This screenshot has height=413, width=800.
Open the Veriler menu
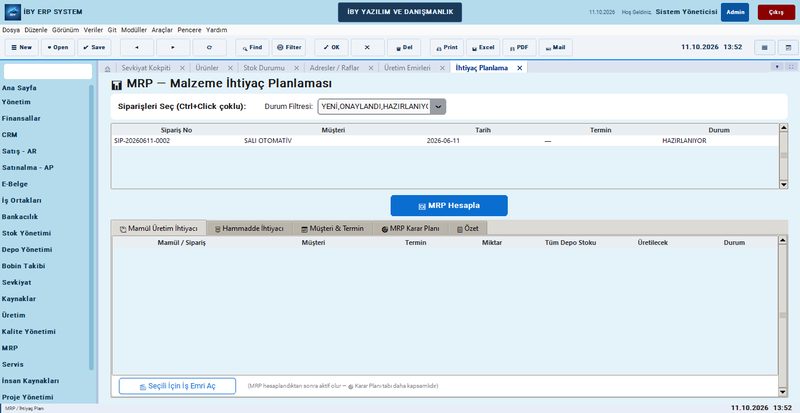coord(93,30)
